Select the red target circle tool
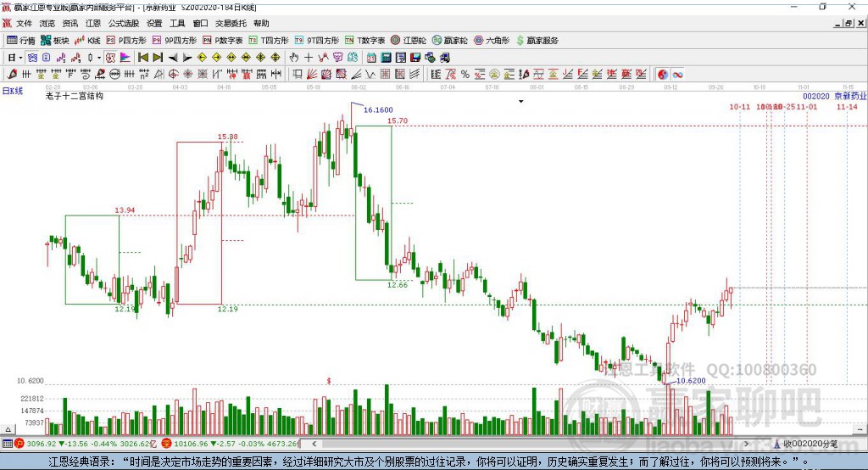The image size is (868, 470). click(x=173, y=75)
